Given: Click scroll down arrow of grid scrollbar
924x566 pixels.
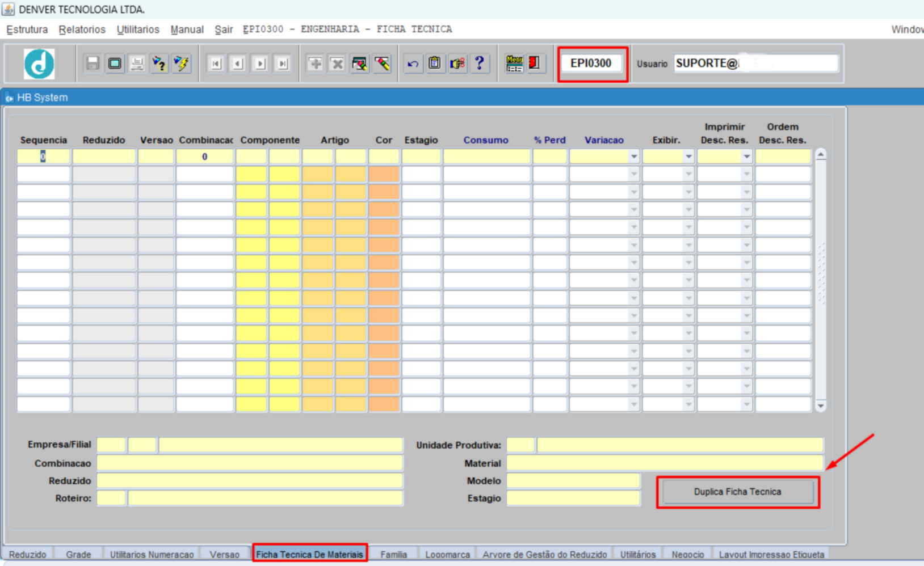Looking at the screenshot, I should [821, 406].
